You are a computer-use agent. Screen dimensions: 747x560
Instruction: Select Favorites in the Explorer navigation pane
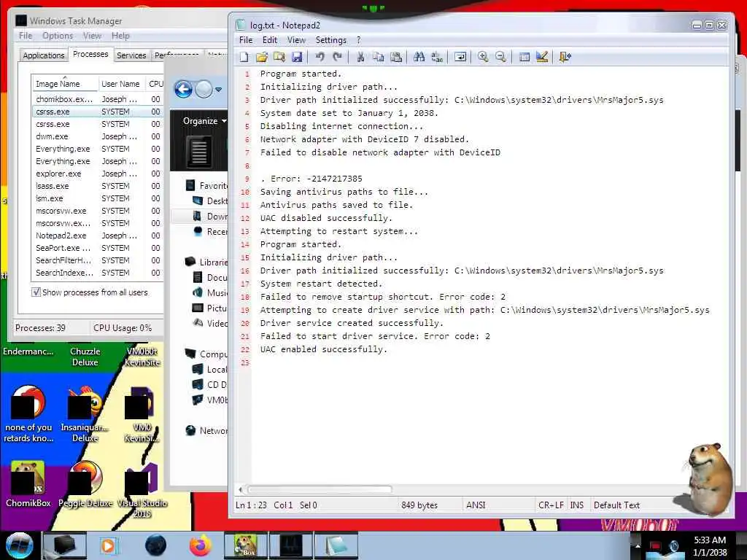[x=208, y=186]
